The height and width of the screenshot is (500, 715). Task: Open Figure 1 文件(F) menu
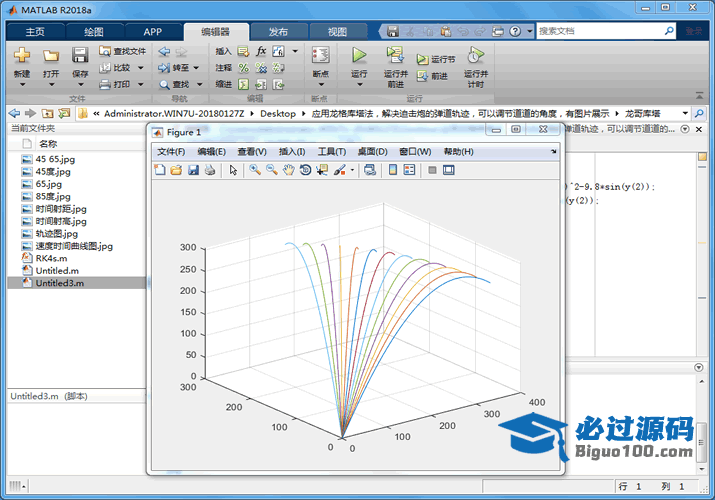[171, 152]
